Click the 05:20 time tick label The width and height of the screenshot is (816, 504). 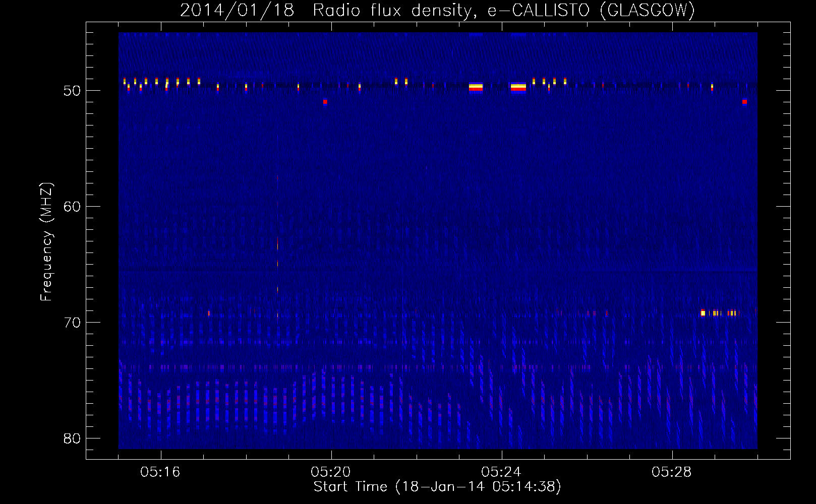331,472
